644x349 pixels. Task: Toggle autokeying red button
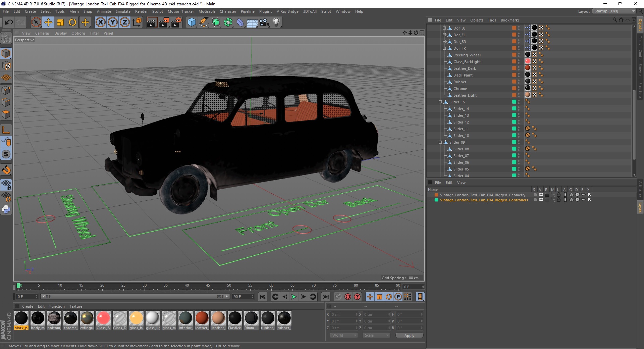point(348,297)
